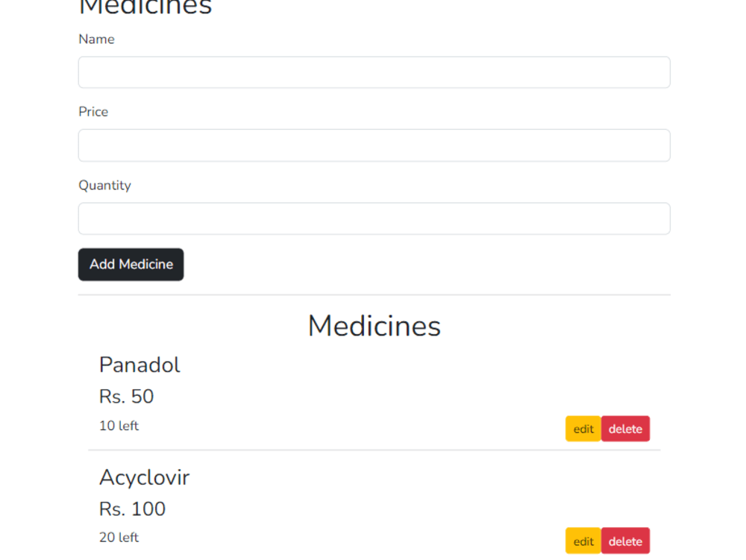The height and width of the screenshot is (560, 746).
Task: Select the Panadol medicine name
Action: (x=140, y=365)
